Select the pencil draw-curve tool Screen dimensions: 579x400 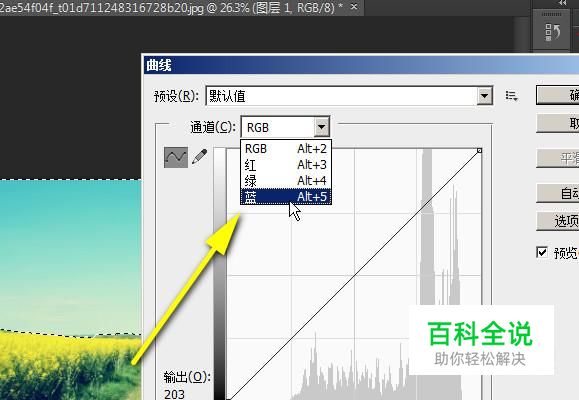click(x=199, y=157)
